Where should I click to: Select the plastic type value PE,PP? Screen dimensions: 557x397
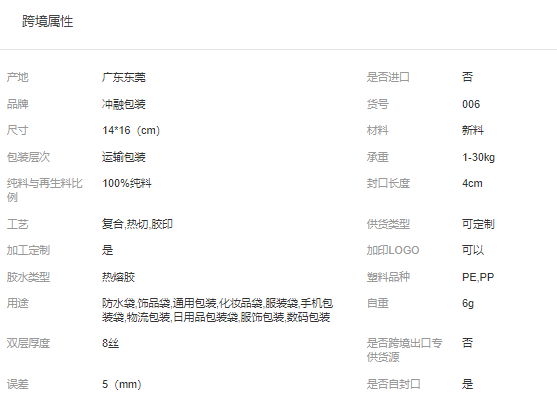[478, 277]
